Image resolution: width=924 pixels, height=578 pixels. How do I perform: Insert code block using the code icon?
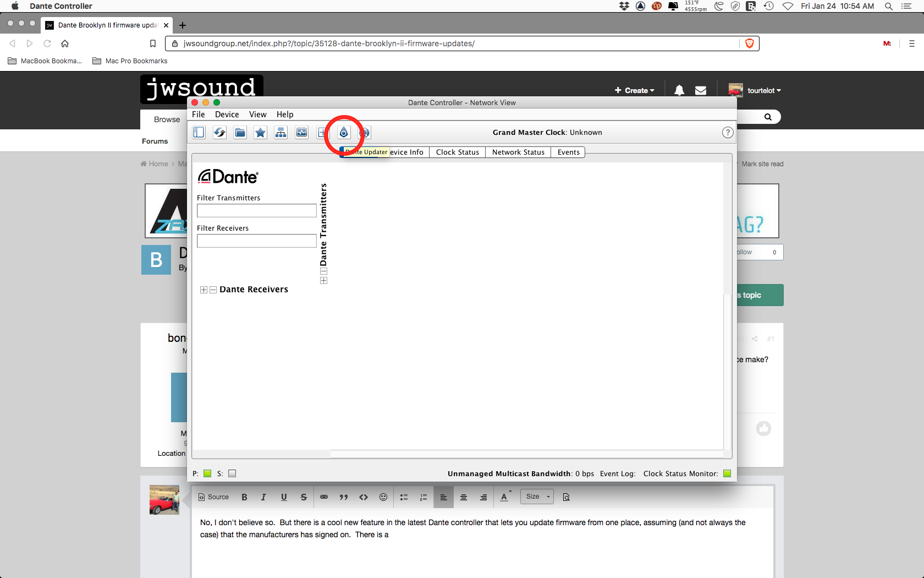[x=364, y=497]
